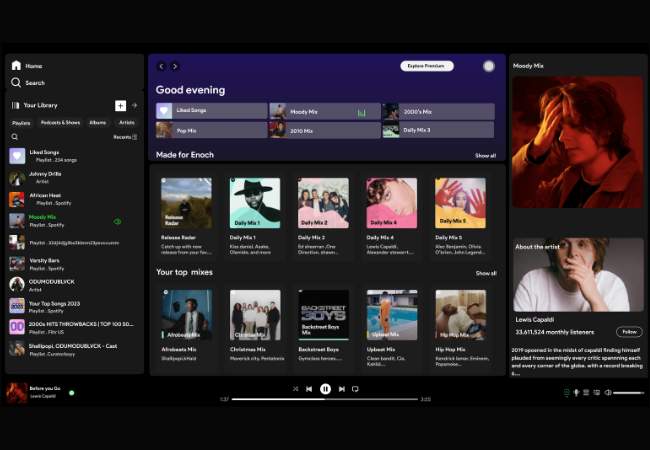Open the Recents sort dropdown
Screen dimensions: 650x450
click(x=125, y=137)
